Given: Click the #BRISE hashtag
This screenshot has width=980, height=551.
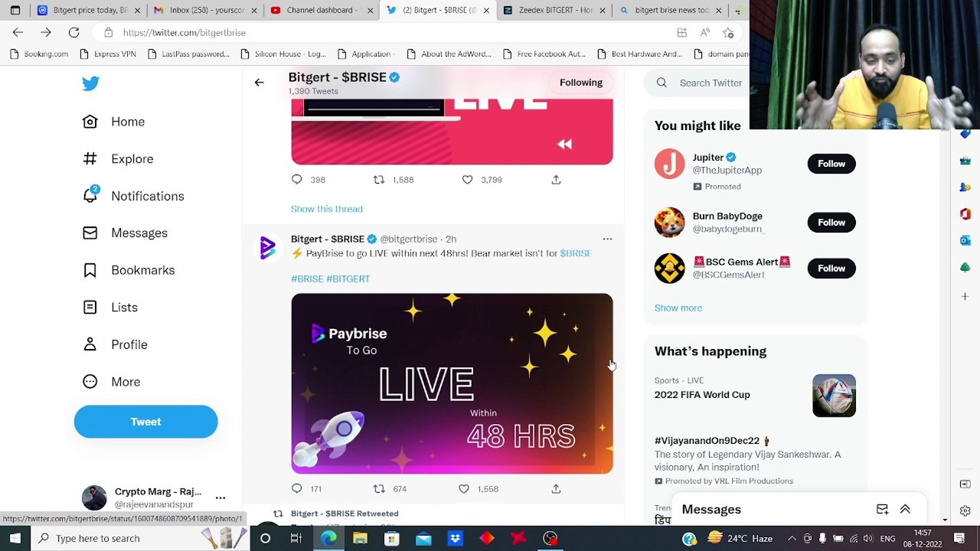Looking at the screenshot, I should pyautogui.click(x=307, y=279).
